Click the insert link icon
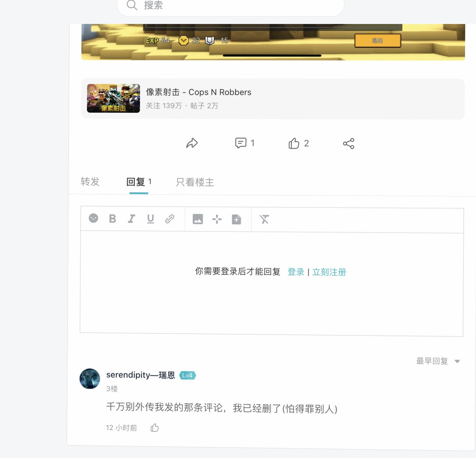The image size is (476, 458). point(170,219)
